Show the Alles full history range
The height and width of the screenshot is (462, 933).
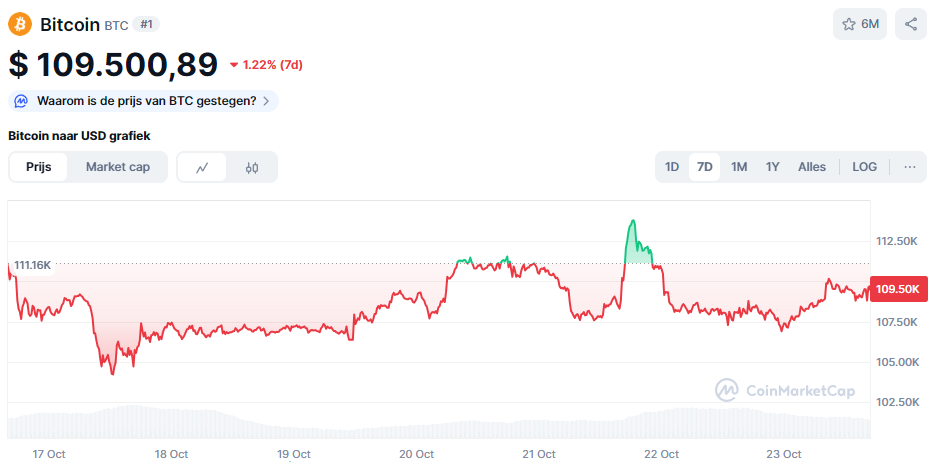tap(812, 167)
